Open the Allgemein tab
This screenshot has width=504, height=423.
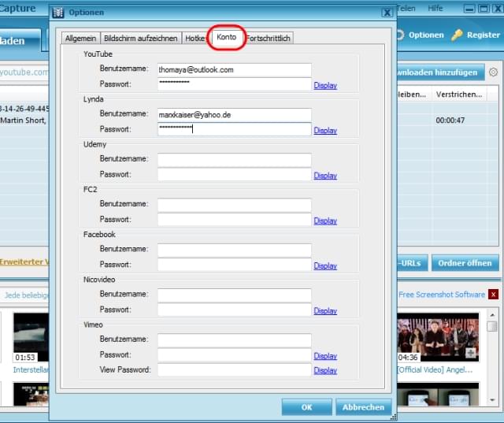click(80, 39)
